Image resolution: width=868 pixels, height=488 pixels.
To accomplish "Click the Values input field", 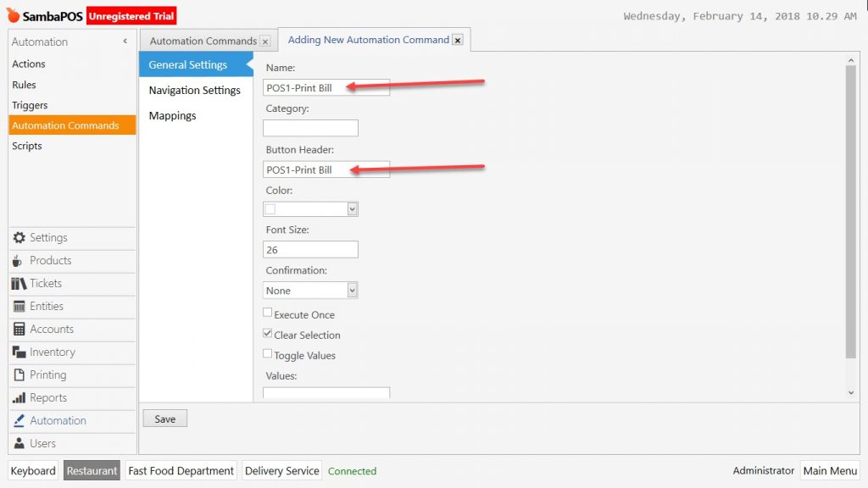I will (326, 393).
